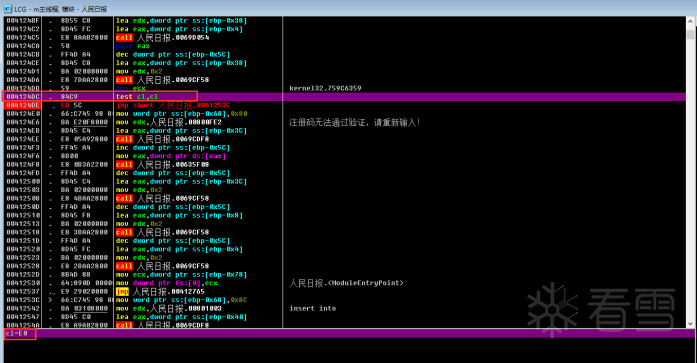Click hex bytes 'E8 7DAA2800'
The image size is (697, 363).
(84, 80)
